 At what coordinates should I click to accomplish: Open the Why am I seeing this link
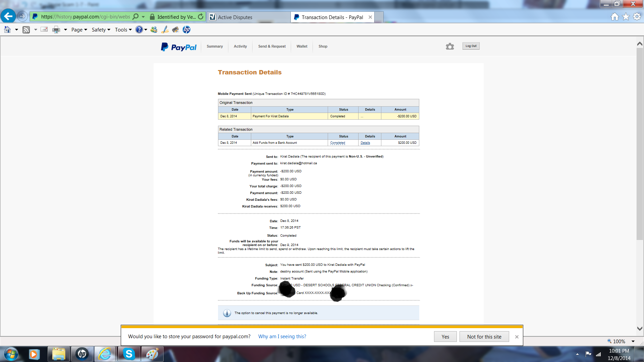[x=282, y=337]
